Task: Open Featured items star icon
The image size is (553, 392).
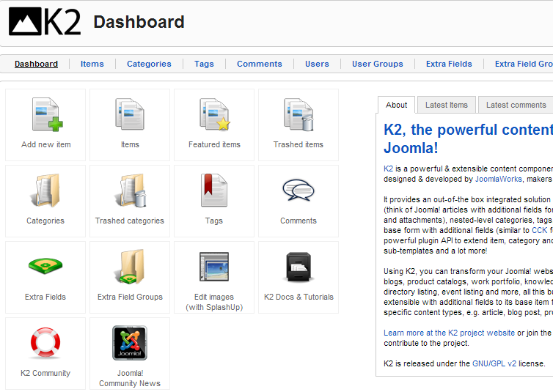Action: (x=214, y=114)
